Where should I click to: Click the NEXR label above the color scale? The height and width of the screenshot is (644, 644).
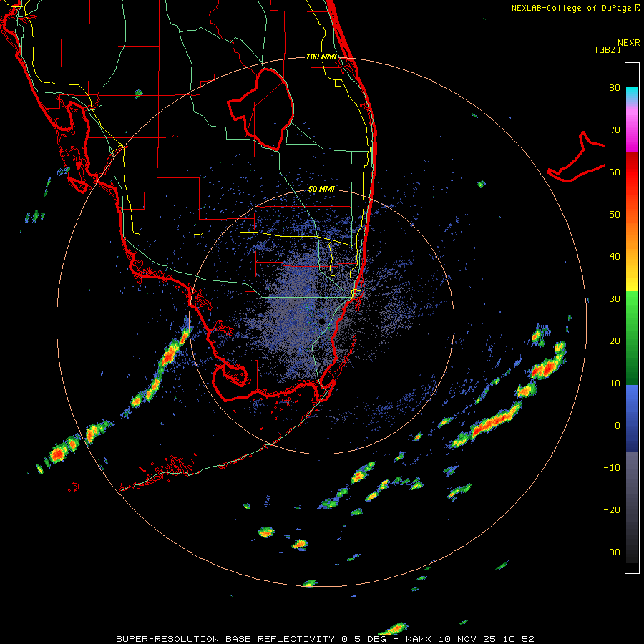click(x=629, y=43)
